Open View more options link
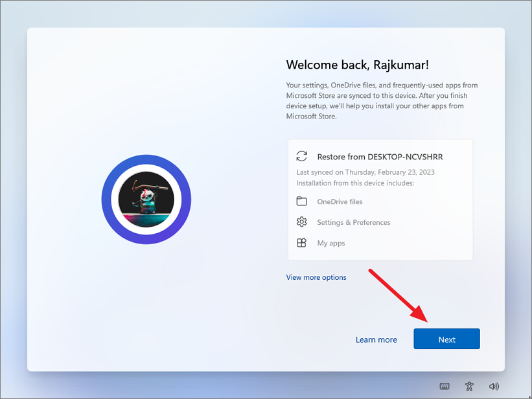This screenshot has width=532, height=399. (316, 277)
